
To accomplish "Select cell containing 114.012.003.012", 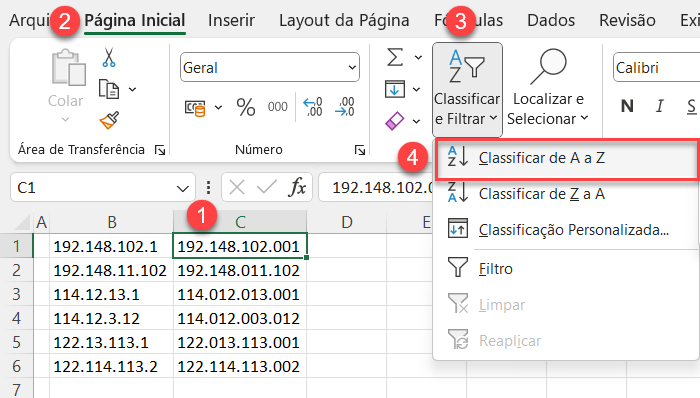I will tap(240, 319).
